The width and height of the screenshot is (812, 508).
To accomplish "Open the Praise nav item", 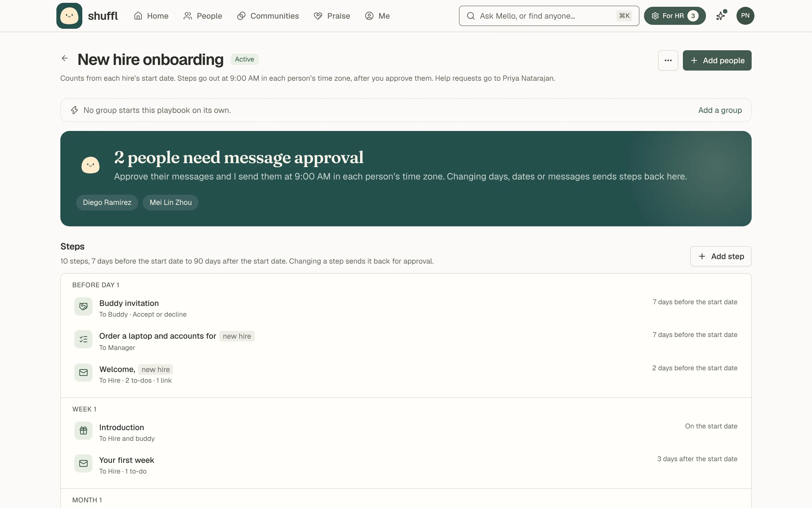I will (332, 16).
